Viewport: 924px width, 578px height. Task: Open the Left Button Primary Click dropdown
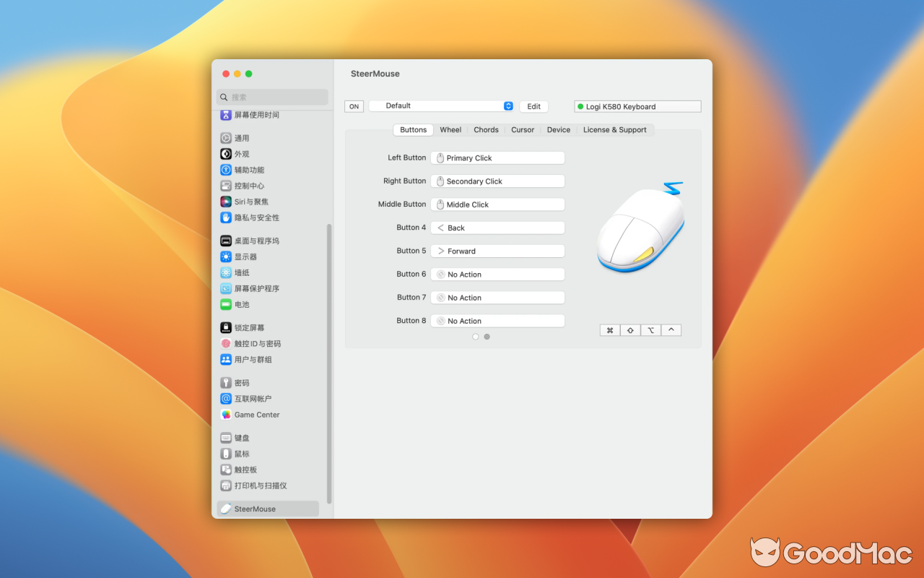point(497,158)
